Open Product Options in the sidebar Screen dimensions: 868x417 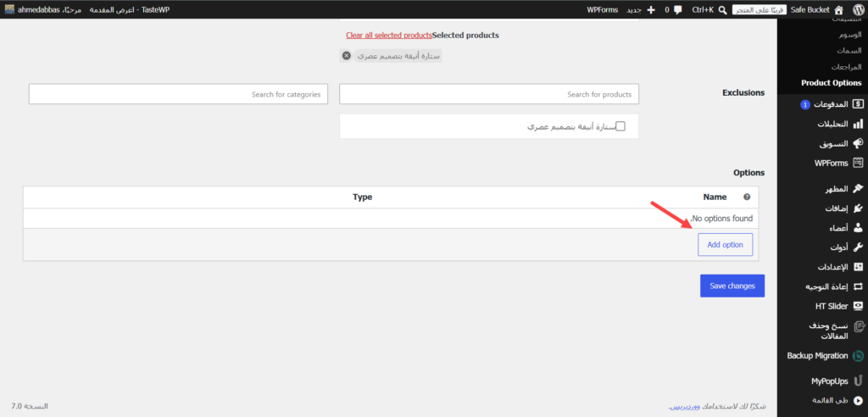[x=831, y=83]
